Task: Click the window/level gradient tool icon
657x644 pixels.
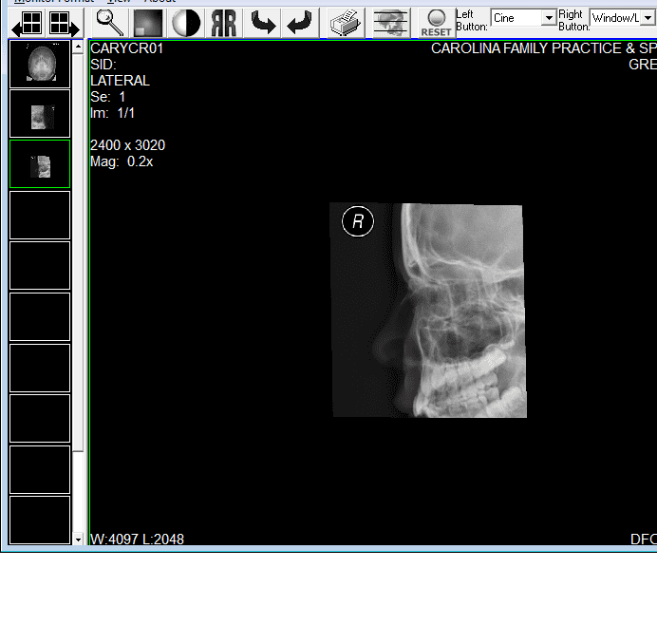Action: pos(148,23)
